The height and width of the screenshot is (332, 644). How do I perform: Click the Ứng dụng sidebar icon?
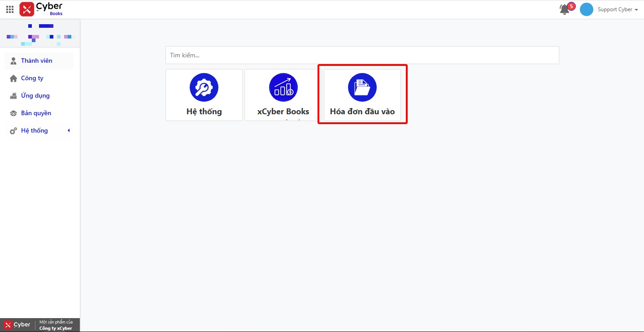tap(13, 95)
